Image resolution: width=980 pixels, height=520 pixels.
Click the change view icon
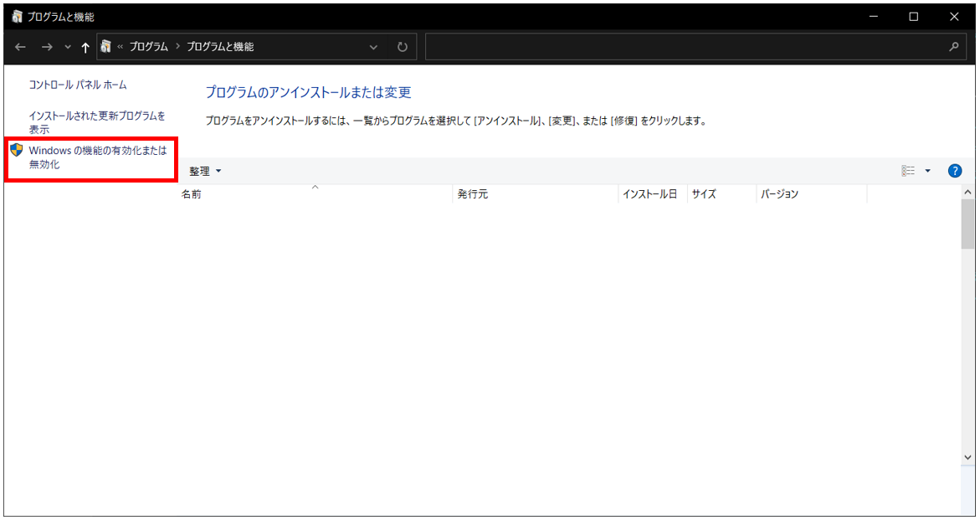pos(908,171)
